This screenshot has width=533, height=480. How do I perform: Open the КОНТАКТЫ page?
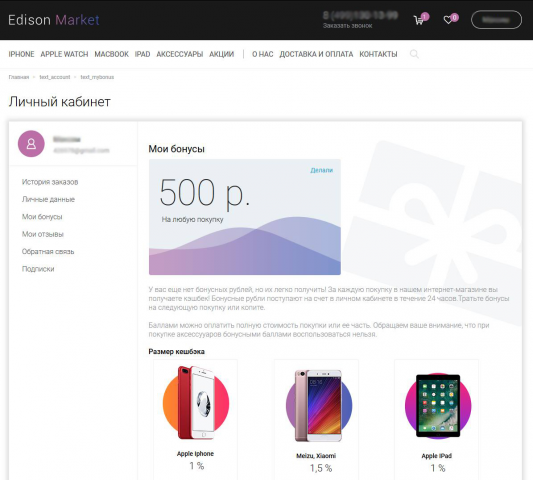378,54
